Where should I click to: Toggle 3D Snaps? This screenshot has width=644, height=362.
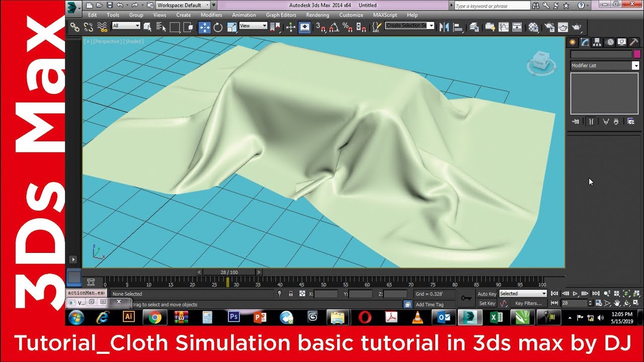(321, 27)
